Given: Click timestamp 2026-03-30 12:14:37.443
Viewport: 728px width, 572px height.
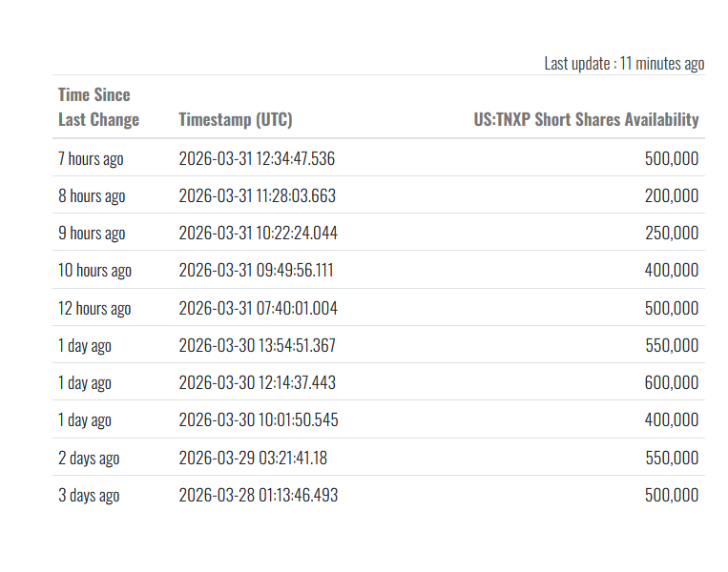Looking at the screenshot, I should 258,382.
